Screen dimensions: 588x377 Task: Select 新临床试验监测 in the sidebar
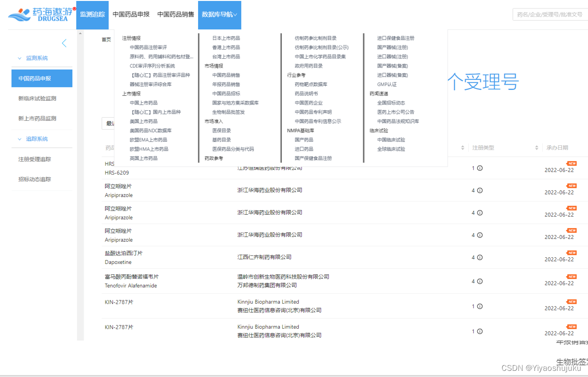click(x=37, y=98)
